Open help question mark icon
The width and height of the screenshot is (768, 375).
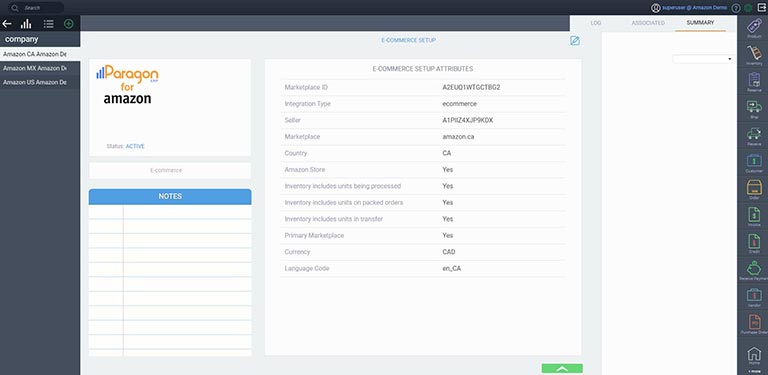(x=736, y=8)
